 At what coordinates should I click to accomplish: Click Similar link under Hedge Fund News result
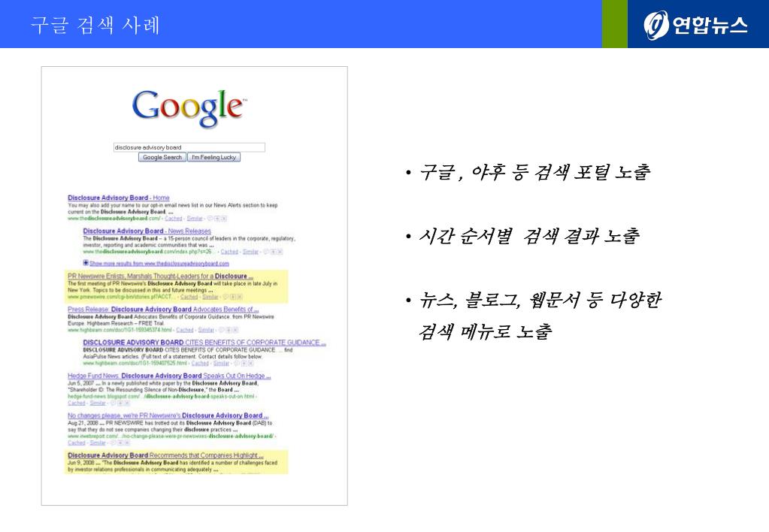98,403
